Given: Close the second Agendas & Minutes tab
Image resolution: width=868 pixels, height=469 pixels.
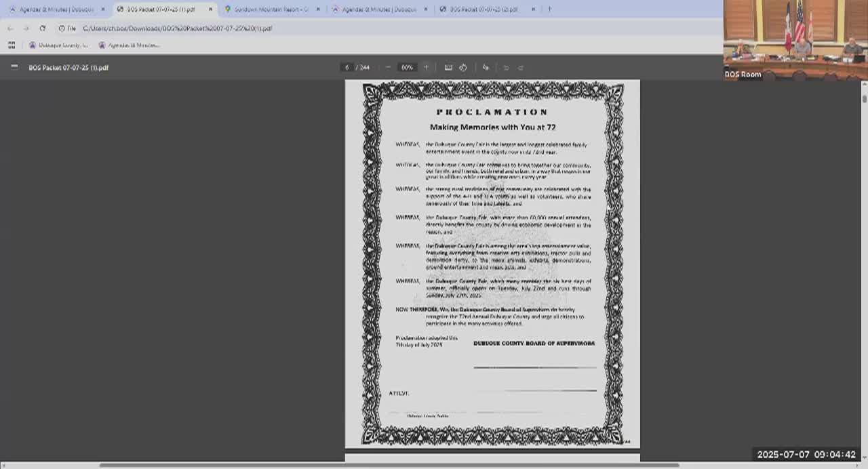Looking at the screenshot, I should [426, 9].
